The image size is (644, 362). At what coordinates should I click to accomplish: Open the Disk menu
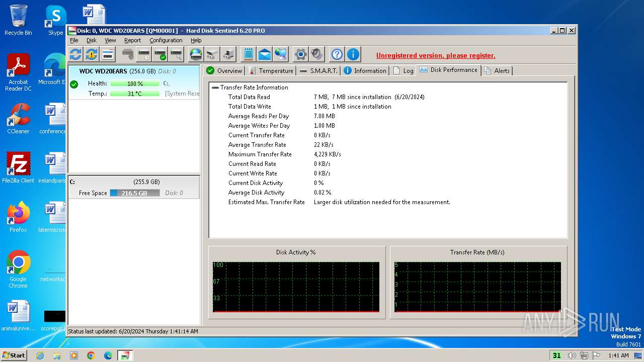[x=92, y=40]
